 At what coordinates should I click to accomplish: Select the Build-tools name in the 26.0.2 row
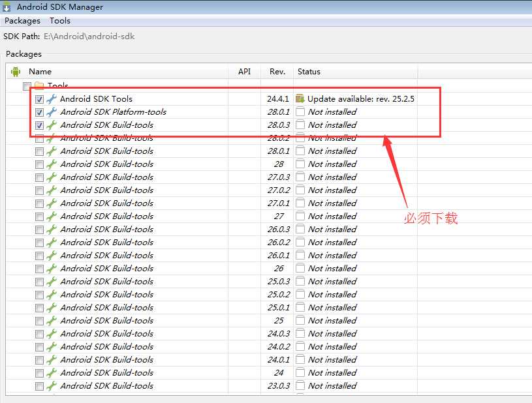point(107,243)
